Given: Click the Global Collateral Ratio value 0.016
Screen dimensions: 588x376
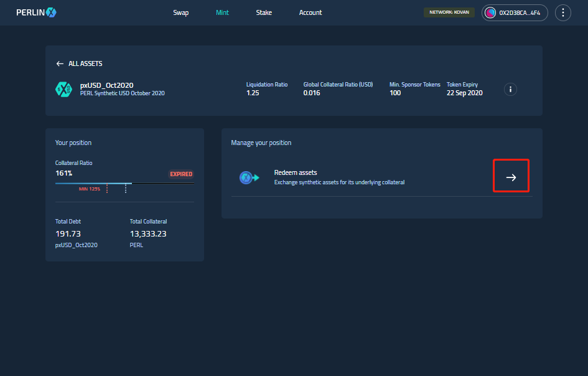Looking at the screenshot, I should coord(312,93).
